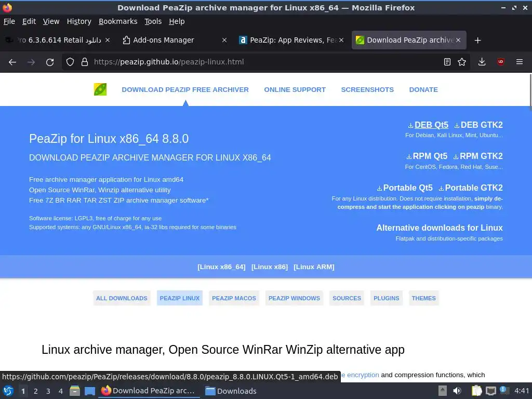Open the View menu
This screenshot has width=532, height=399.
pyautogui.click(x=51, y=21)
